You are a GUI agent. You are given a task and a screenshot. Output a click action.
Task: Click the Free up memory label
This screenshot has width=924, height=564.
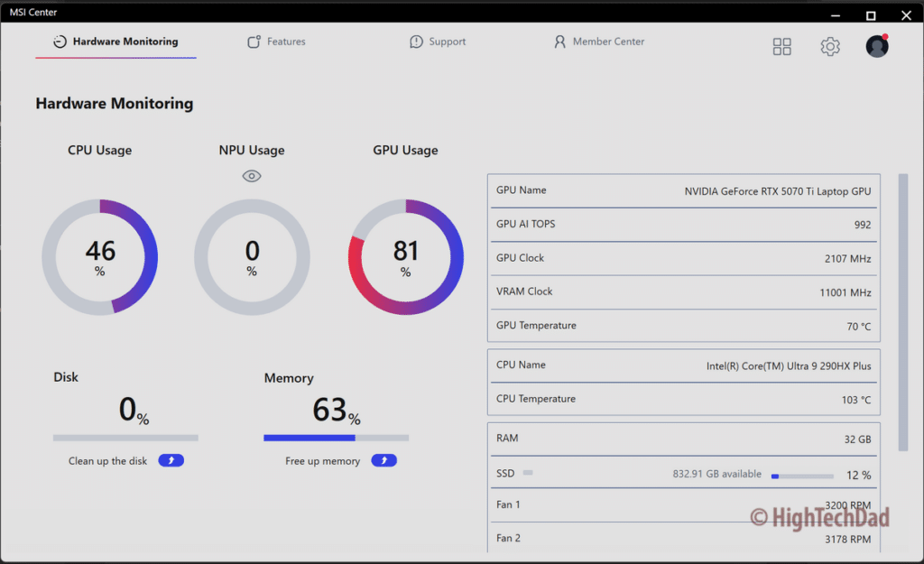pyautogui.click(x=322, y=461)
